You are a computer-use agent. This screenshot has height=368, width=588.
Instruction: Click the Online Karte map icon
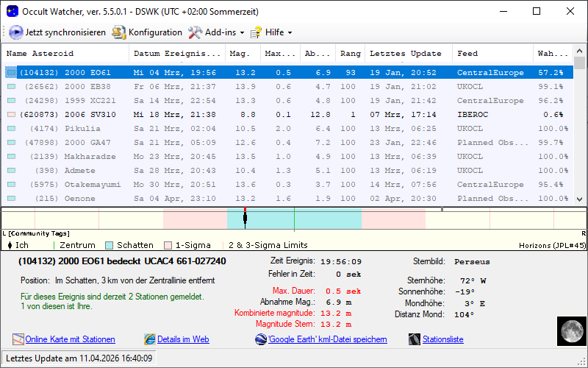click(x=18, y=339)
